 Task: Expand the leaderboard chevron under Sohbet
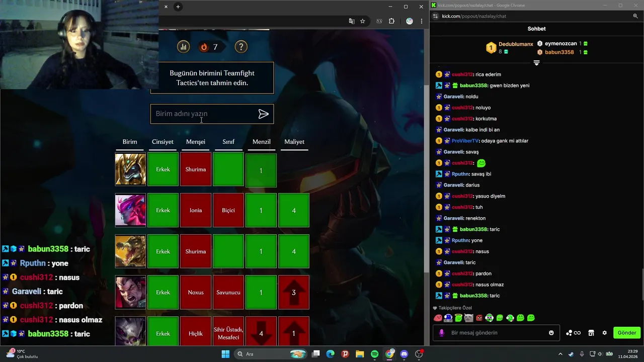536,63
